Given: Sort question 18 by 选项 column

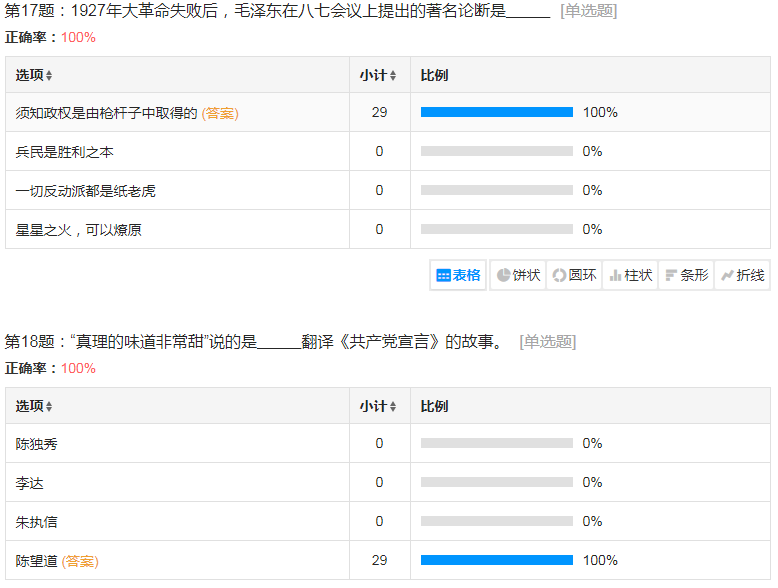Looking at the screenshot, I should [x=35, y=406].
